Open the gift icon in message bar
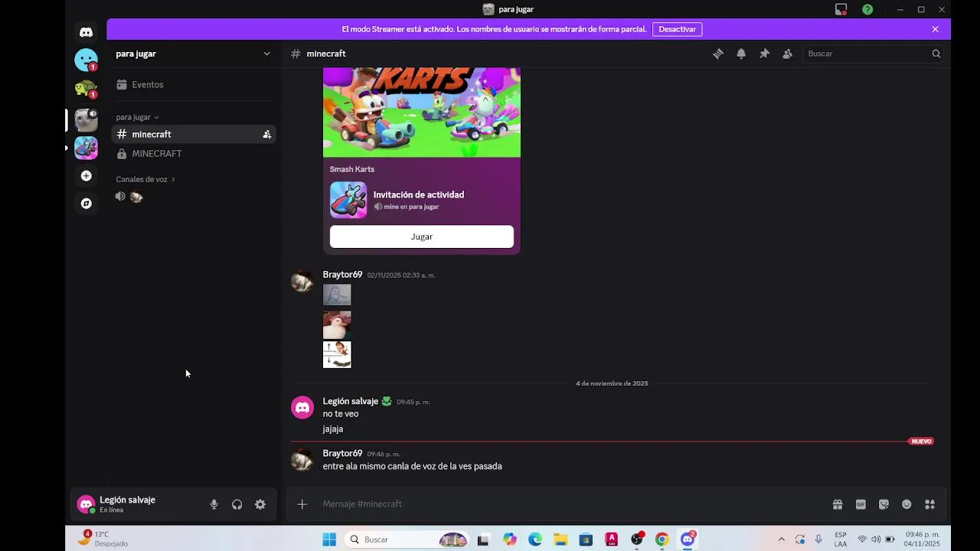Viewport: 980px width, 551px height. pyautogui.click(x=838, y=504)
